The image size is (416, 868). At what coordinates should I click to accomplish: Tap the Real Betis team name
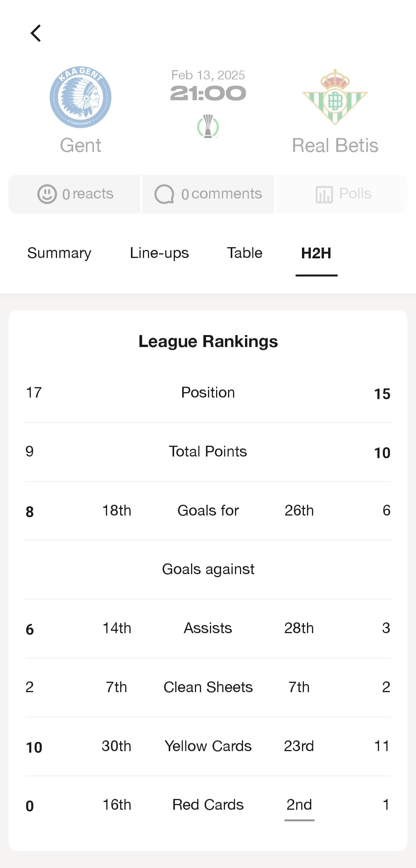(x=335, y=145)
